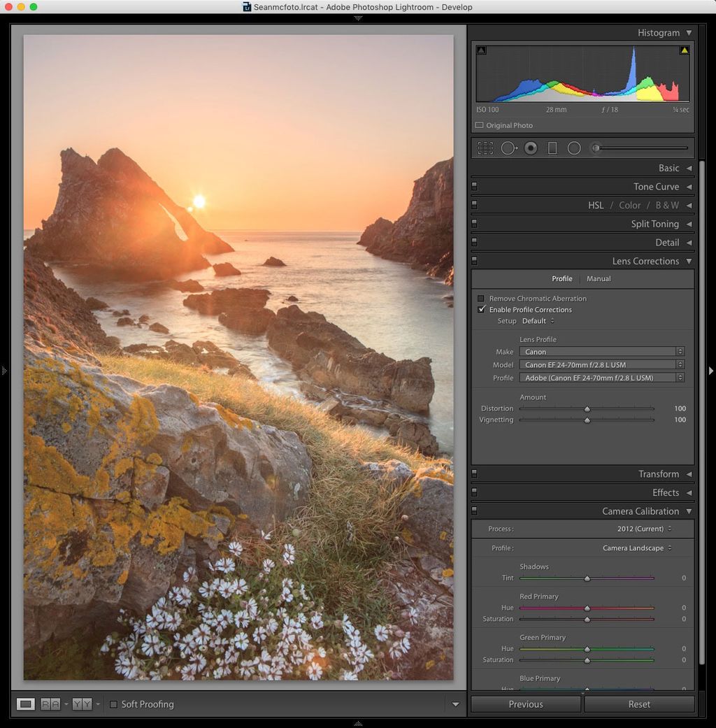Open the lens Make dropdown showing Canon
716x728 pixels.
coord(601,352)
